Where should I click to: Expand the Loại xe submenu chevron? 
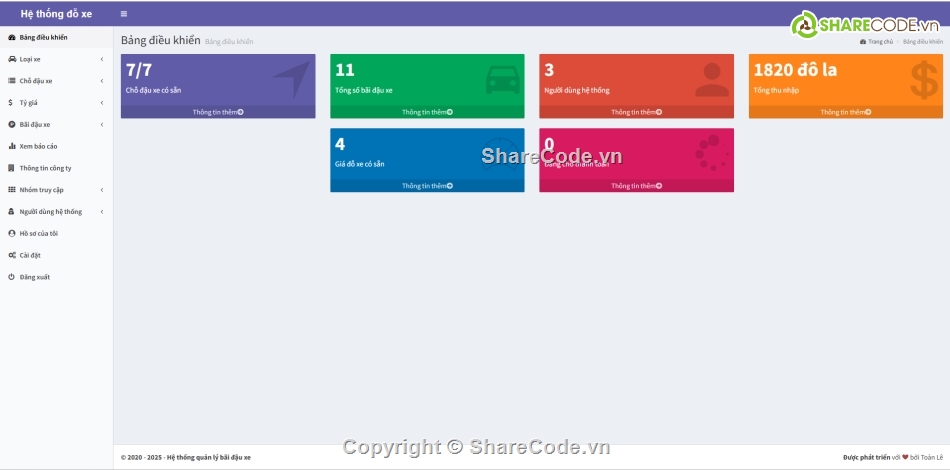102,59
